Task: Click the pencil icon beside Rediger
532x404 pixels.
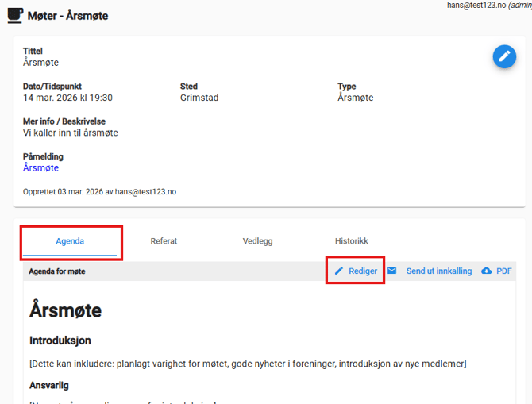Action: point(339,271)
